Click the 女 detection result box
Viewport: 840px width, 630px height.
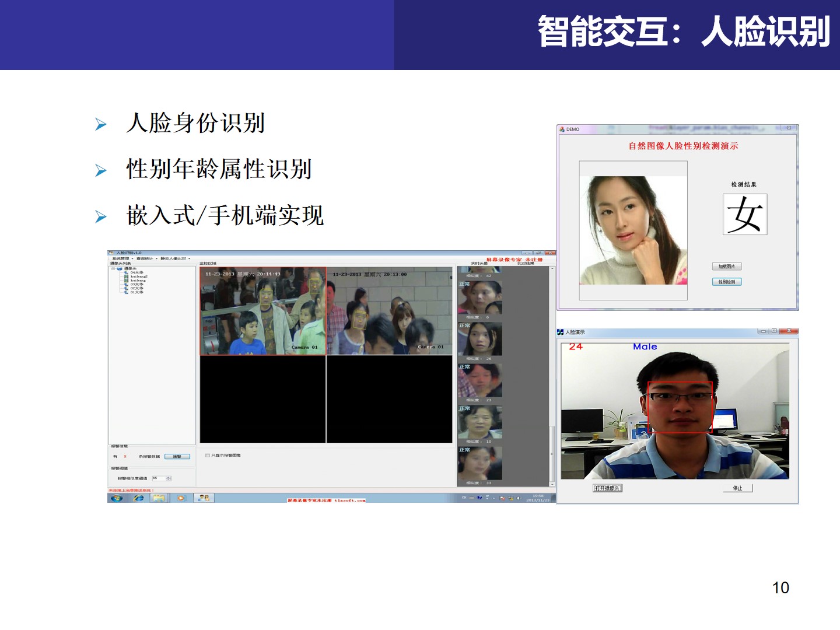pos(745,215)
